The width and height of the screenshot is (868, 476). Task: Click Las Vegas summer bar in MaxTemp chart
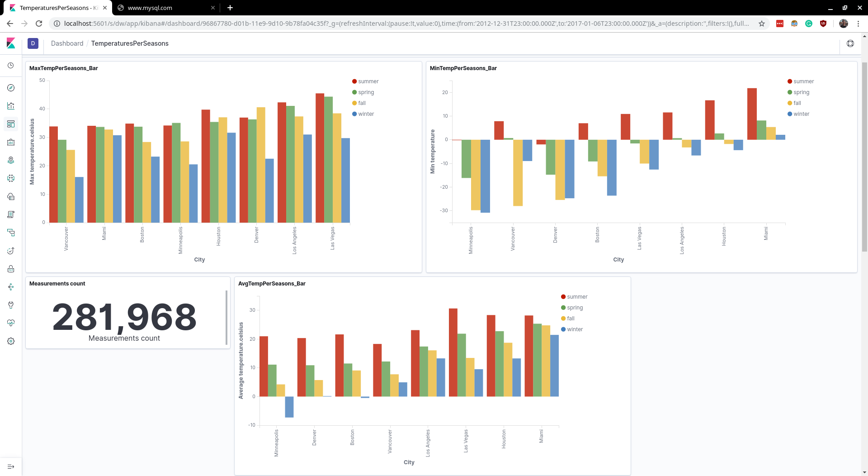[x=320, y=158]
